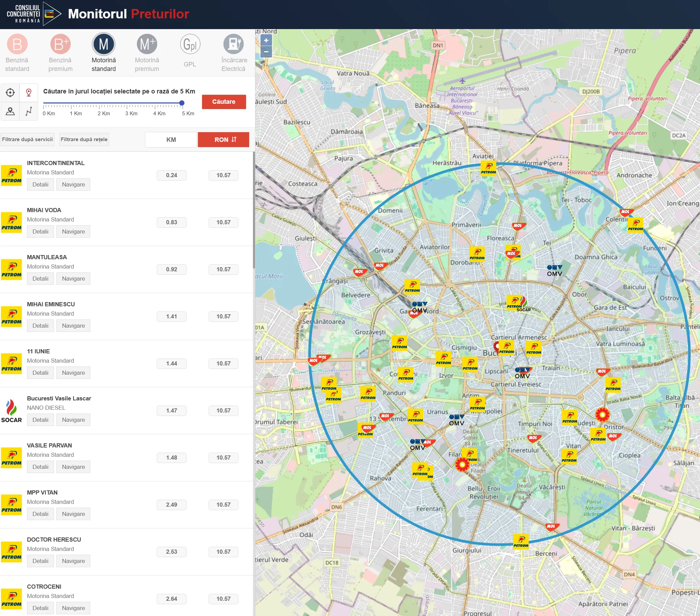Click the OMV marker near Doamna Ghica
Screen dimensions: 700x616
click(555, 270)
